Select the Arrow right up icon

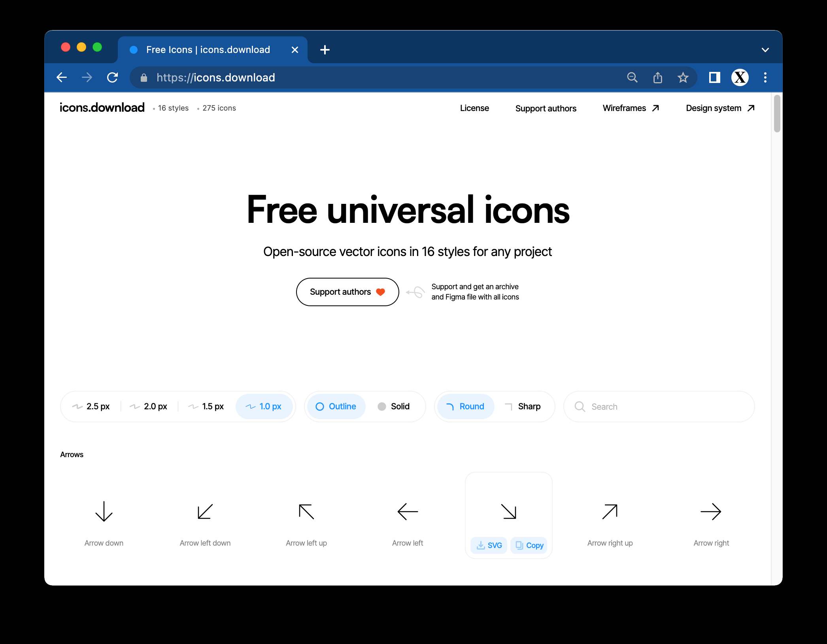tap(610, 512)
